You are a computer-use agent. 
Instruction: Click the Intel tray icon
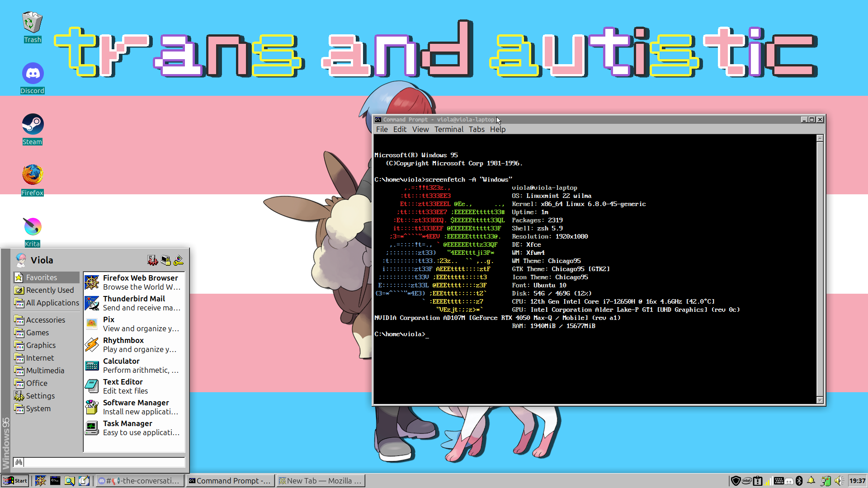click(x=747, y=481)
